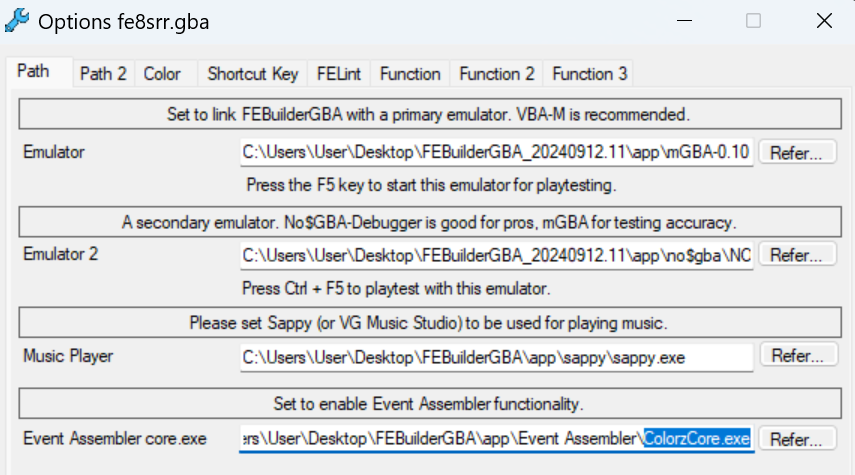This screenshot has width=855, height=475.
Task: Close the Options window
Action: [824, 21]
